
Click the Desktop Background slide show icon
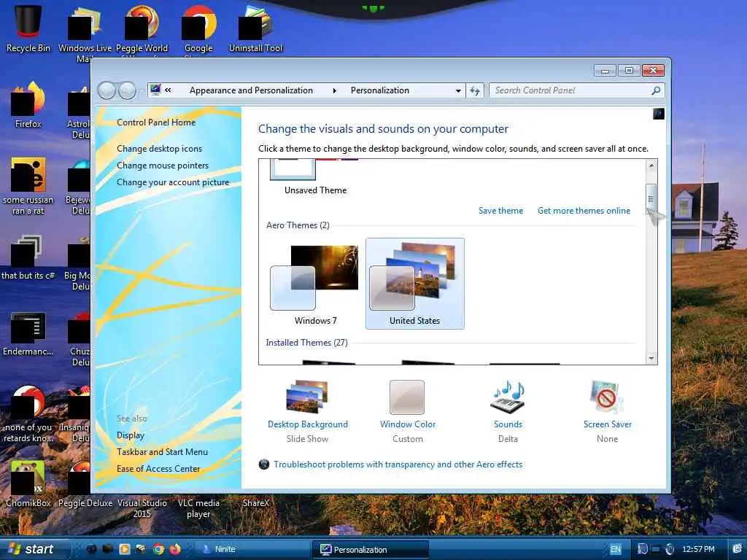click(307, 396)
